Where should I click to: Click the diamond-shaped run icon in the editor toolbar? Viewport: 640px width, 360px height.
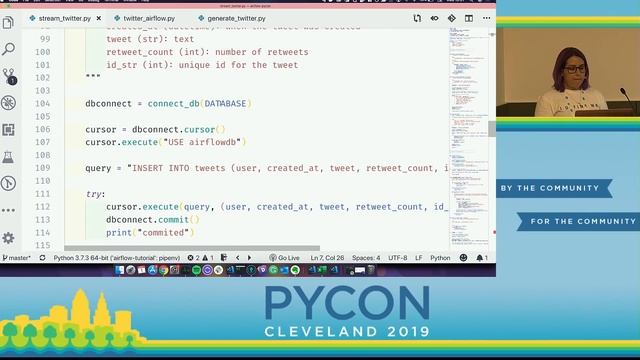(x=451, y=18)
